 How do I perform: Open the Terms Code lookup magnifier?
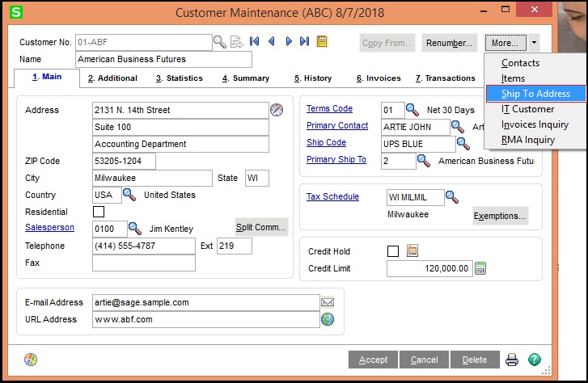click(412, 110)
